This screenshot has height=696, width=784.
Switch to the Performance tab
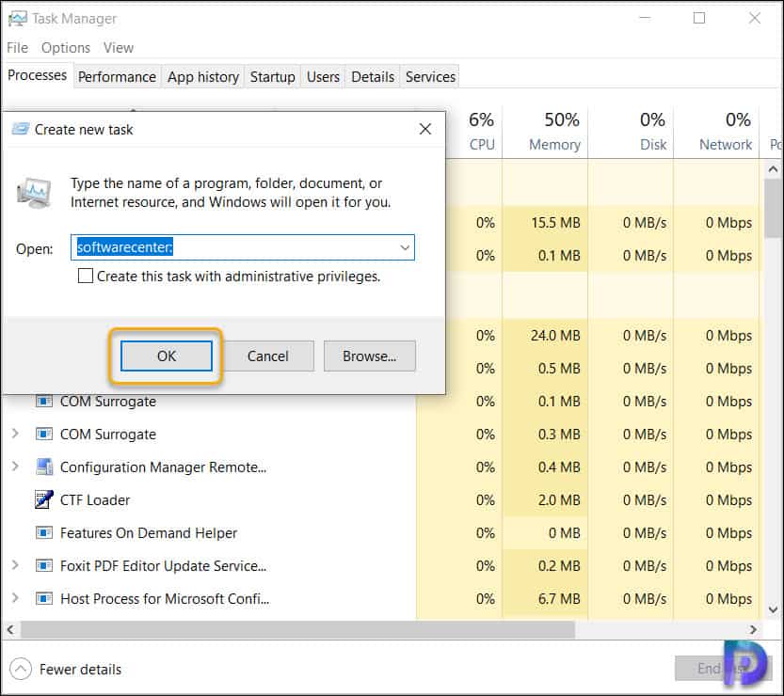(117, 77)
